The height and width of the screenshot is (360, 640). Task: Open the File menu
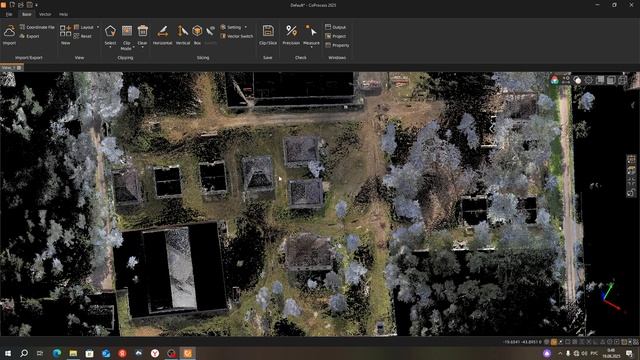pyautogui.click(x=9, y=14)
